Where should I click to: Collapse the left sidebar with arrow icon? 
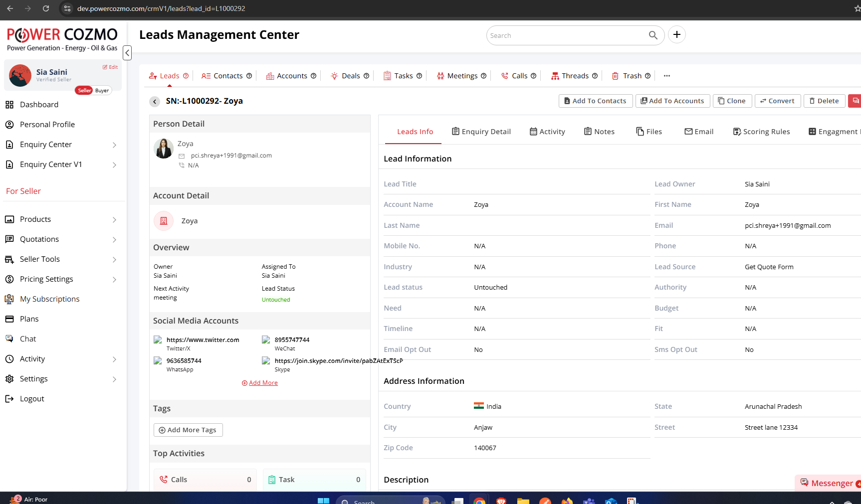coord(127,53)
